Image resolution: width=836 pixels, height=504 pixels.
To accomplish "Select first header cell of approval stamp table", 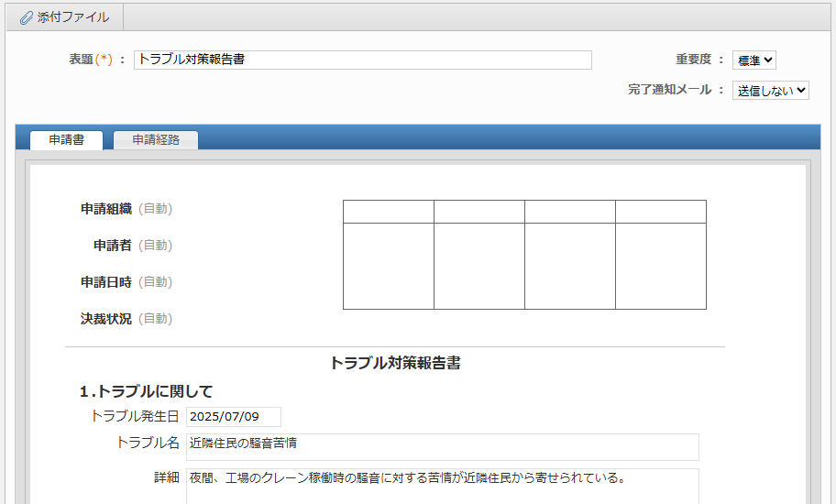I will coord(389,212).
